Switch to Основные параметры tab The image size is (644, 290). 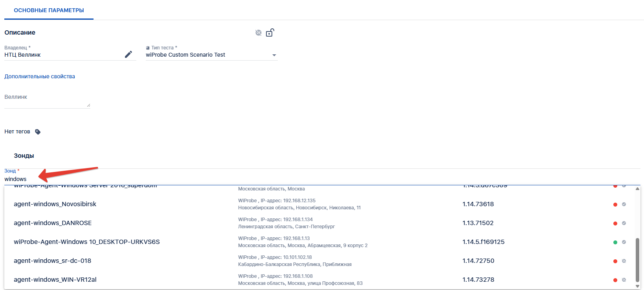pyautogui.click(x=49, y=10)
